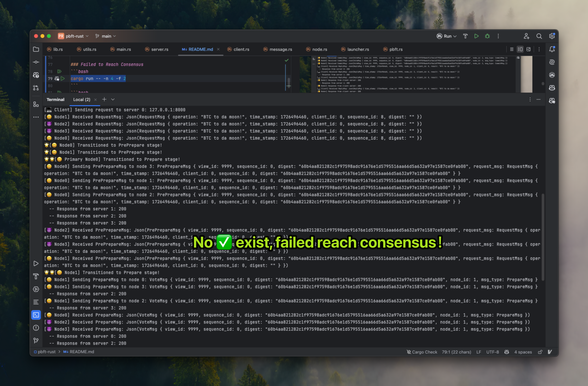The width and height of the screenshot is (588, 386).
Task: Run the cargo command in the line 79 gutter
Action: pos(63,79)
